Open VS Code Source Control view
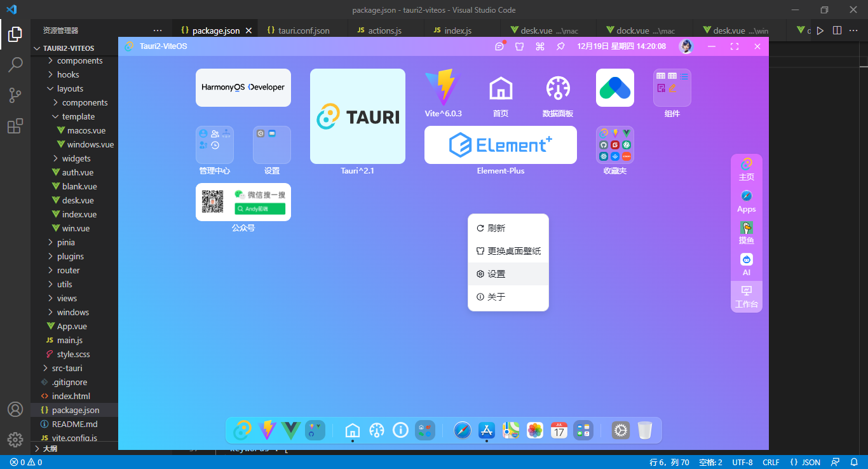This screenshot has height=469, width=868. (x=15, y=95)
